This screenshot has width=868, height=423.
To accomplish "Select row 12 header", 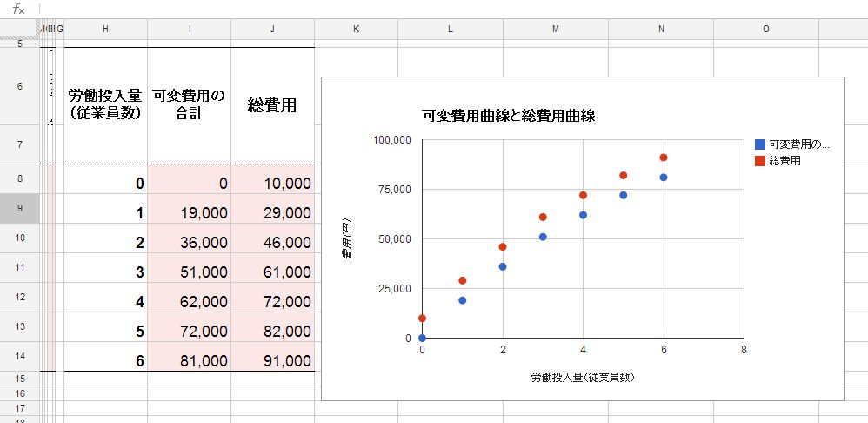I will [20, 298].
